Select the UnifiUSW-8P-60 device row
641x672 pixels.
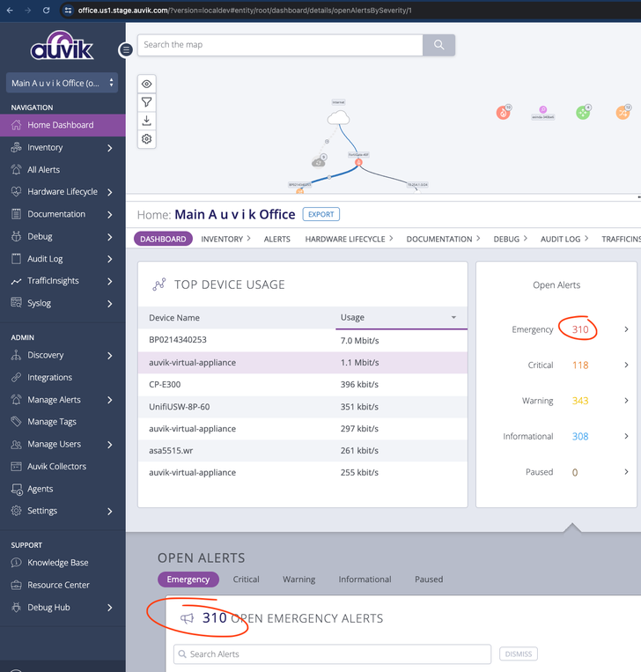303,407
